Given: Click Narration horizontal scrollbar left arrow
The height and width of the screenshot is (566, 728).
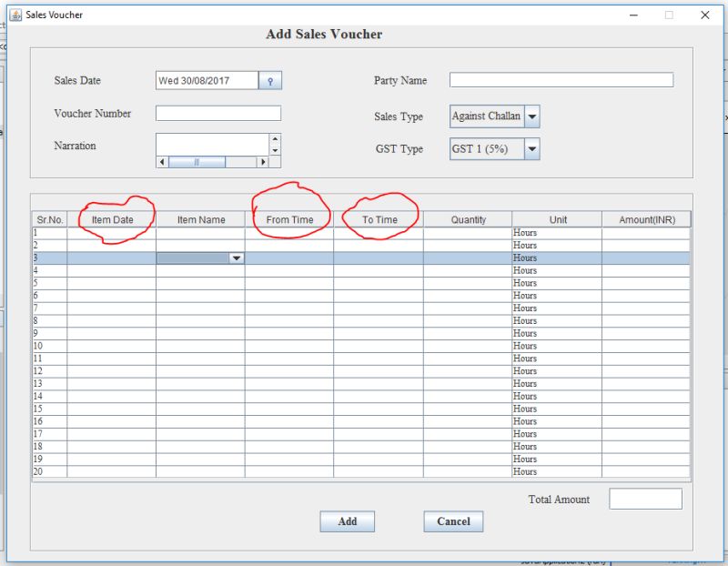Looking at the screenshot, I should [162, 162].
